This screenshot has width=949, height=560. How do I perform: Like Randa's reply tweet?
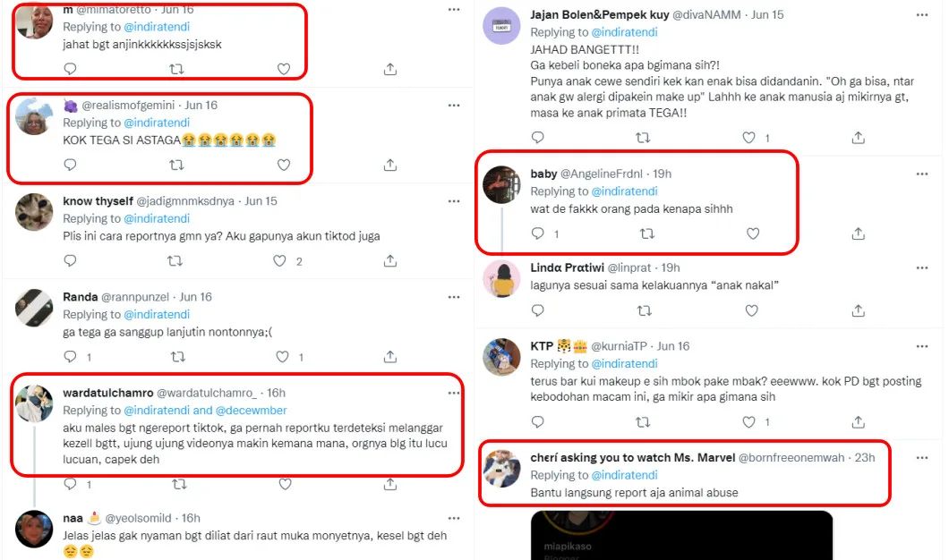click(284, 357)
